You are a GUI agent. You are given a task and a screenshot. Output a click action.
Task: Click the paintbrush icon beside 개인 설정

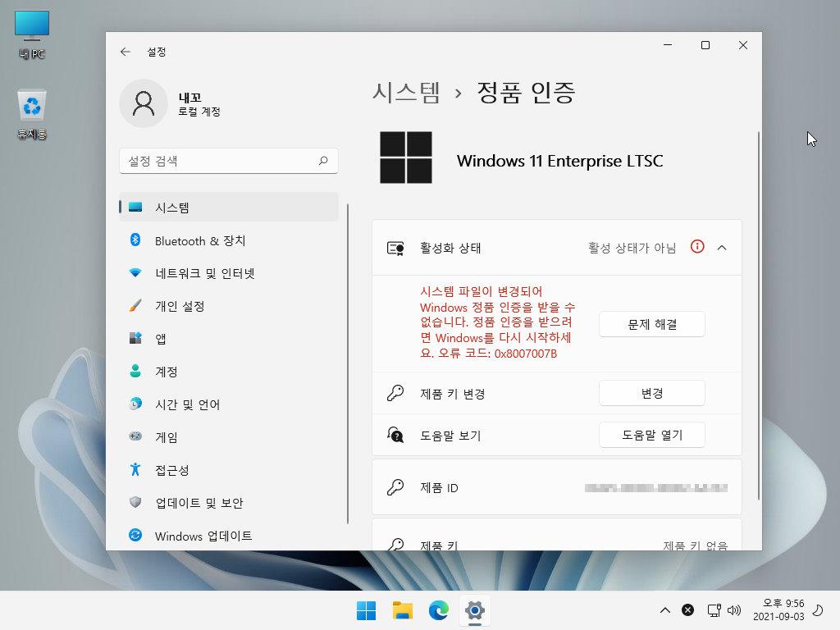point(135,306)
